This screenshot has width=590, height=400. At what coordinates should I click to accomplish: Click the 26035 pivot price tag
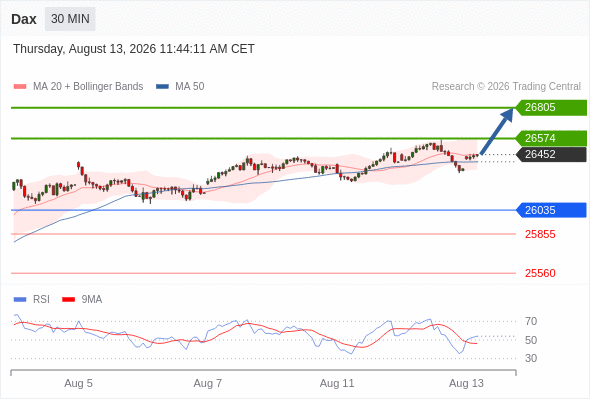551,210
